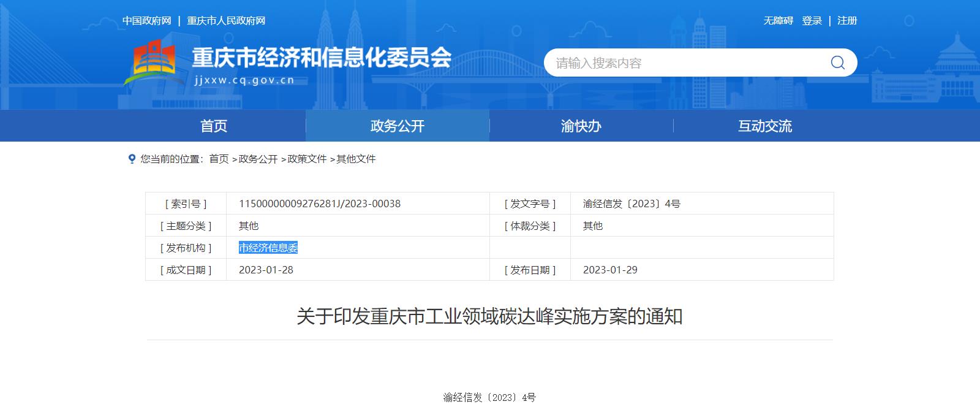Click the 注册 register link
This screenshot has height=415, width=980.
847,21
